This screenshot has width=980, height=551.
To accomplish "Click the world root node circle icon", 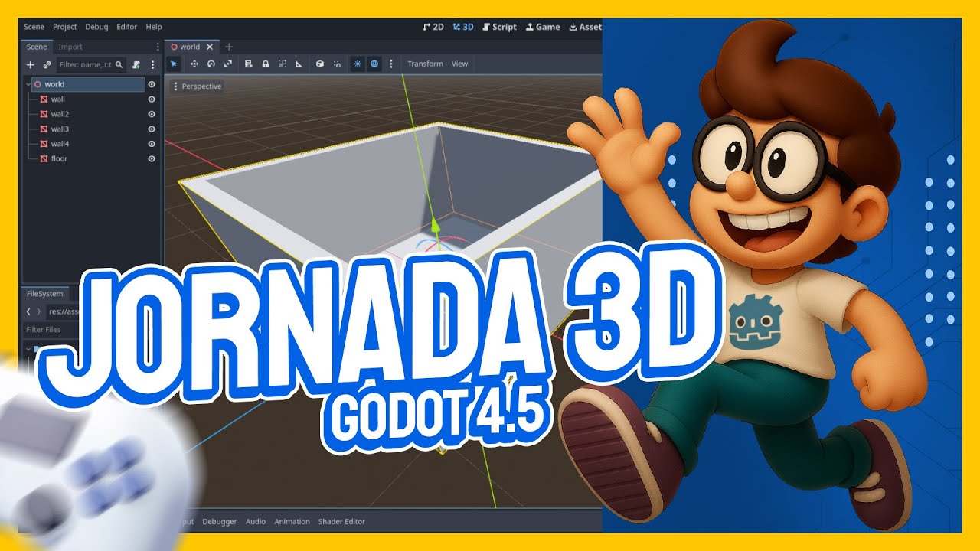I will tap(37, 84).
